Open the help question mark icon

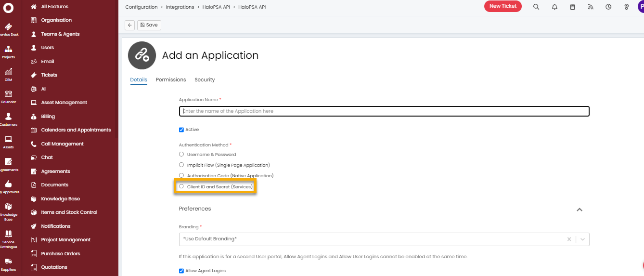[626, 7]
